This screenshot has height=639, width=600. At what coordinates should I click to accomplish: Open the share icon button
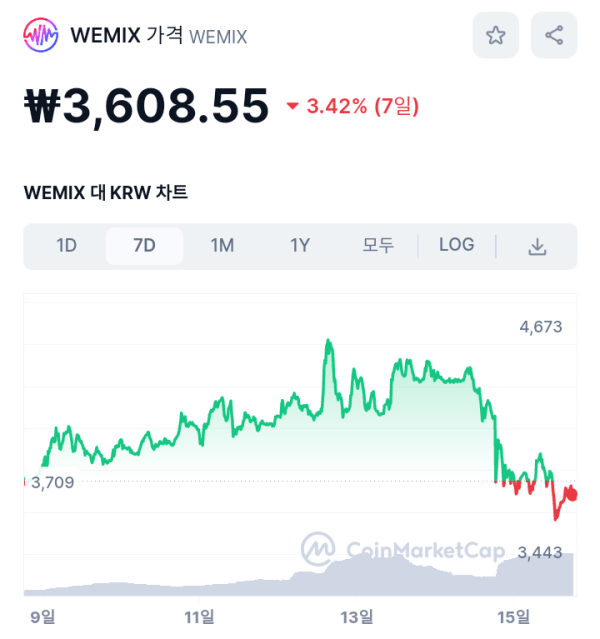(x=554, y=35)
